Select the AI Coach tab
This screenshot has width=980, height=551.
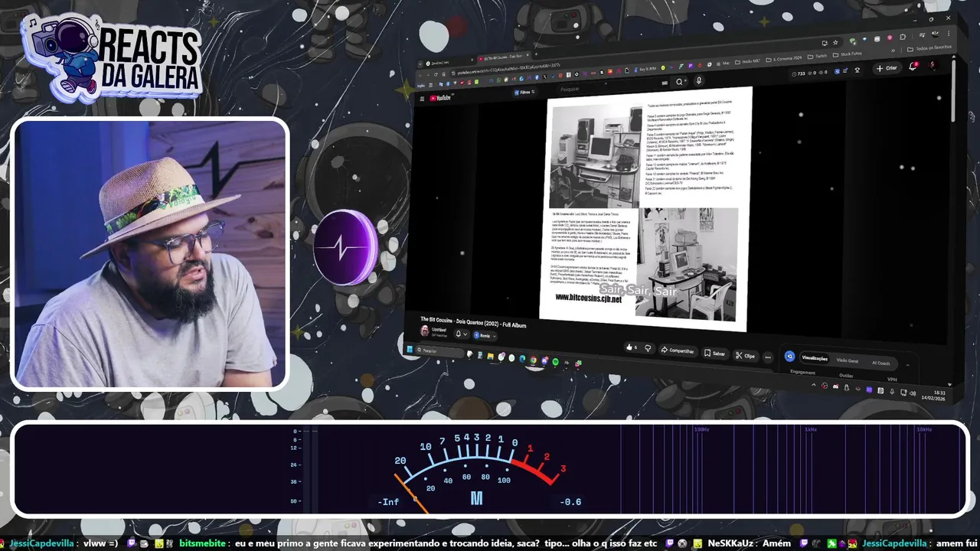[x=881, y=363]
